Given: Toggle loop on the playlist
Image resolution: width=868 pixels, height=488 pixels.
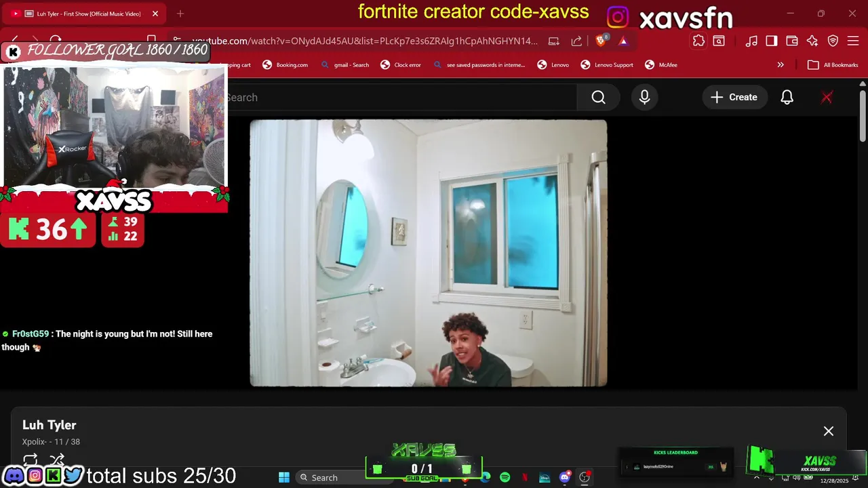Looking at the screenshot, I should (30, 460).
